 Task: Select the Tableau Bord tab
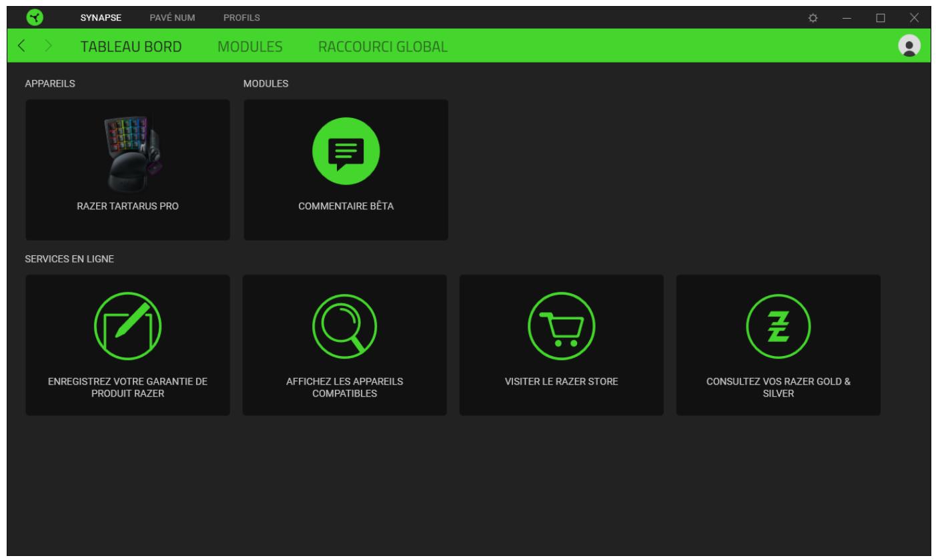[131, 47]
